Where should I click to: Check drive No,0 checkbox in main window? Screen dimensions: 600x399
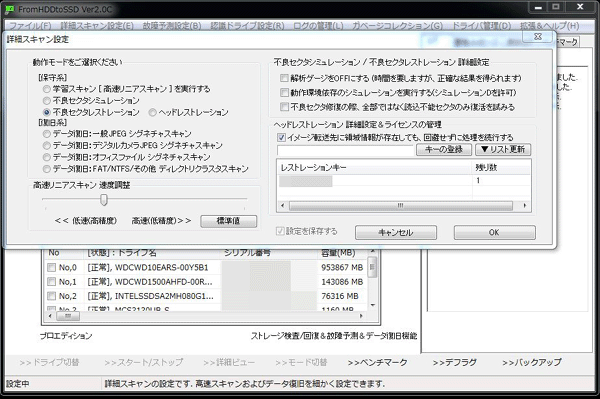(x=51, y=267)
